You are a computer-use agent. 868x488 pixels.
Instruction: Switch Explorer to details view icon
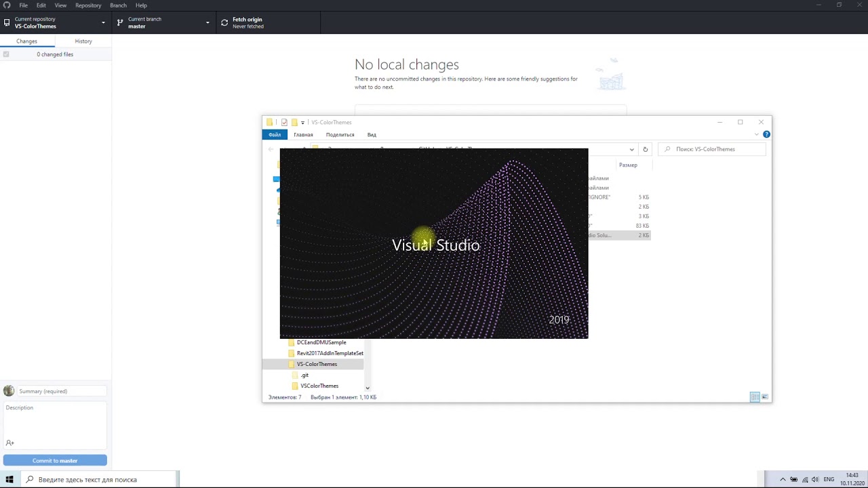coord(755,397)
